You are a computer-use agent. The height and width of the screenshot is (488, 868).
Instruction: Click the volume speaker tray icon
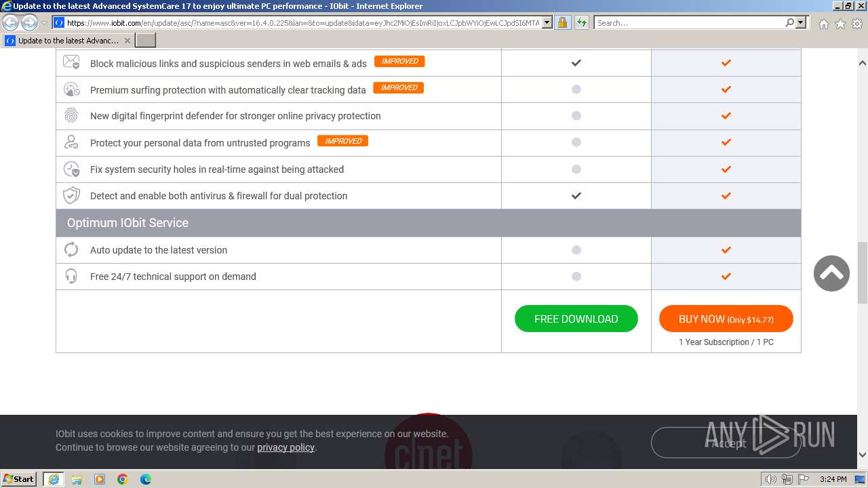coord(770,479)
